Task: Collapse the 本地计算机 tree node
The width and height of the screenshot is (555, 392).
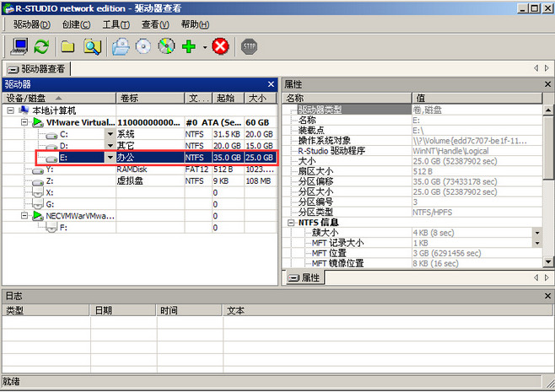Action: click(x=11, y=110)
